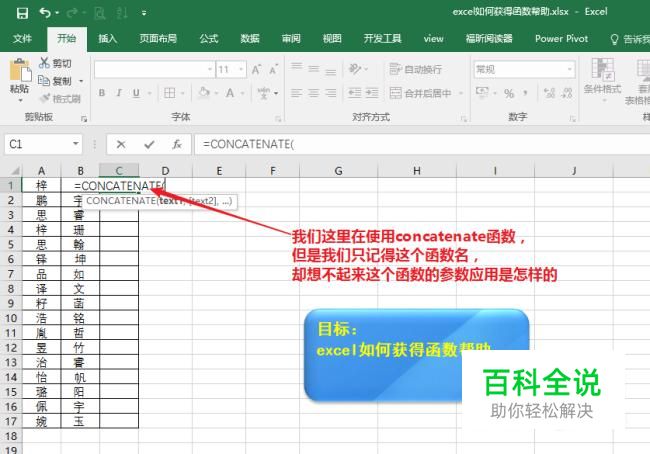Click 合并后居中 merge and center

(420, 93)
